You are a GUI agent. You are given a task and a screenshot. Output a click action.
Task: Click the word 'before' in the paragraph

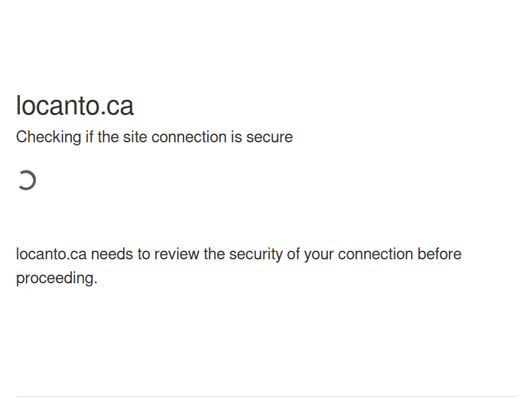(440, 254)
